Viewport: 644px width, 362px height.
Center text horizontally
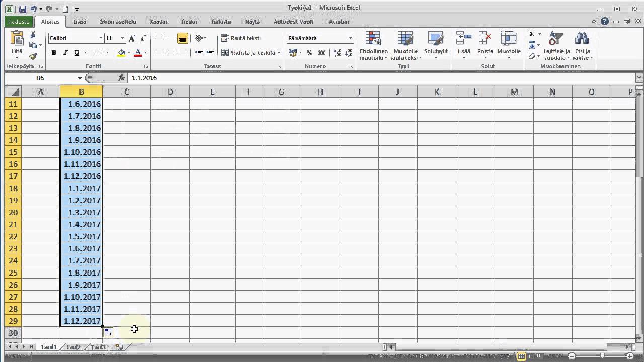[x=171, y=53]
